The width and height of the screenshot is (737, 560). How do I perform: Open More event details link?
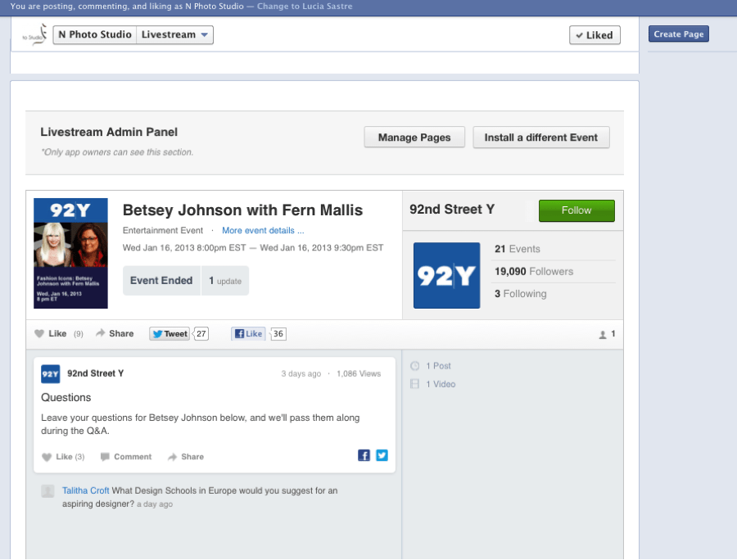(263, 231)
